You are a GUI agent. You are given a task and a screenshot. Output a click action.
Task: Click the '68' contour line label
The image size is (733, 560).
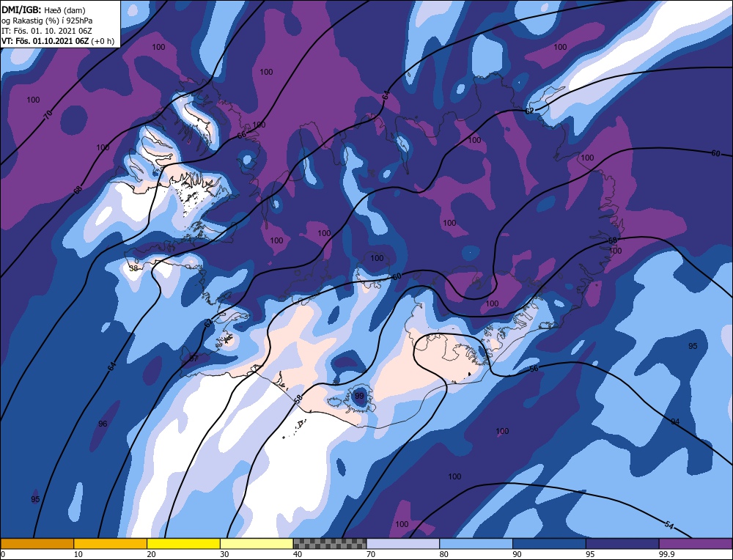click(78, 189)
